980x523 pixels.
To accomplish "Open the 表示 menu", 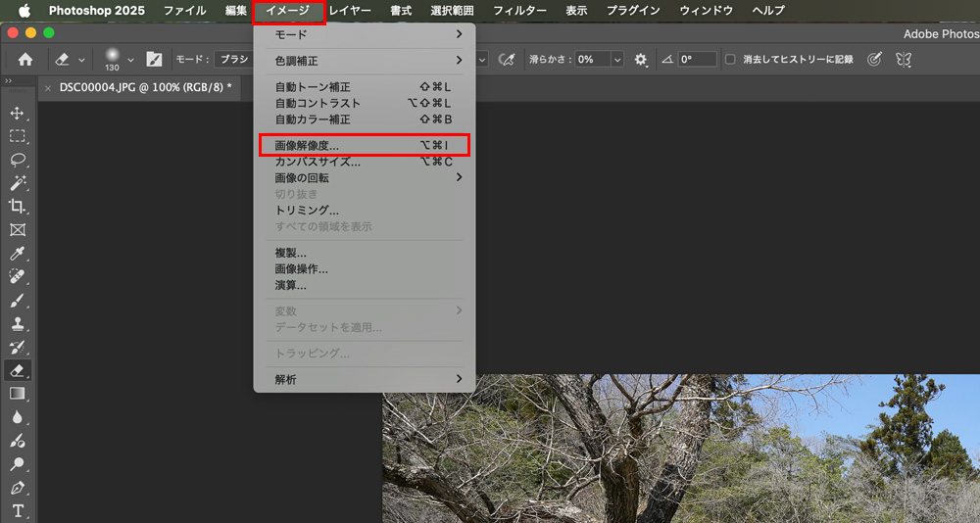I will 576,11.
